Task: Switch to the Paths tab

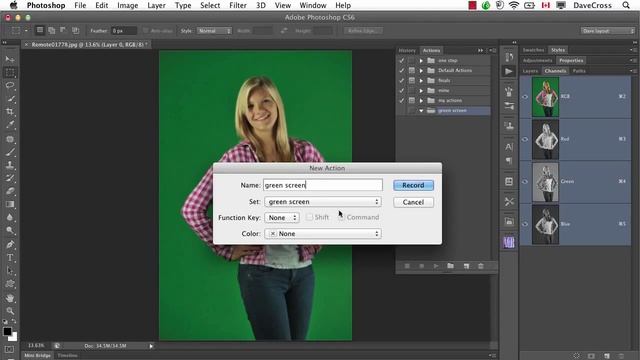Action: click(x=579, y=71)
